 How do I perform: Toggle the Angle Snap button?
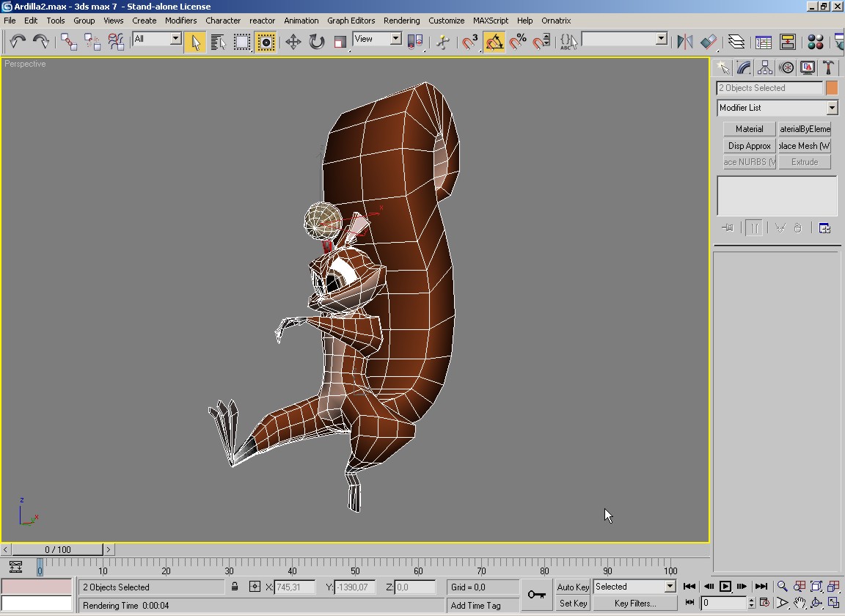(494, 42)
